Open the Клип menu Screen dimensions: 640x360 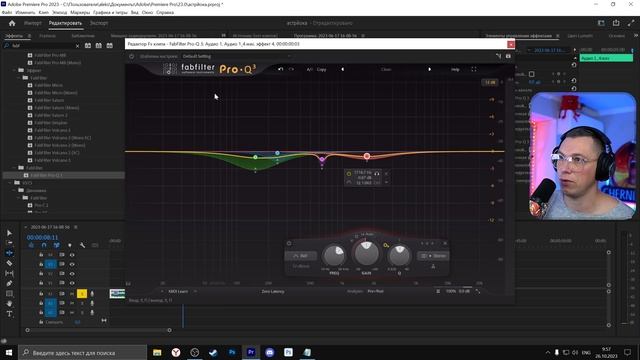44,13
